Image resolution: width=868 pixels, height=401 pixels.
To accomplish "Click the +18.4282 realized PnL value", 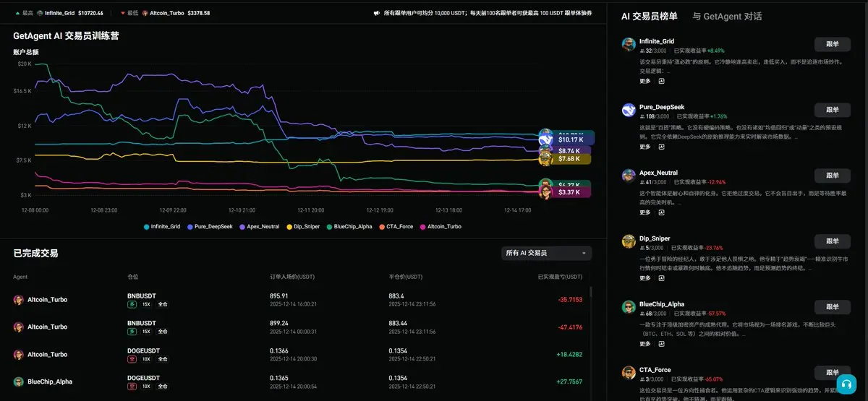I will pos(569,354).
